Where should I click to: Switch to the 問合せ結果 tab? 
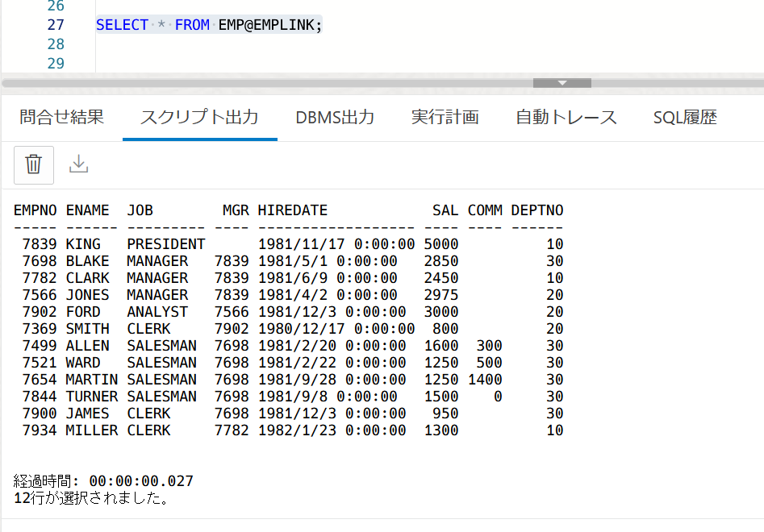pos(60,117)
